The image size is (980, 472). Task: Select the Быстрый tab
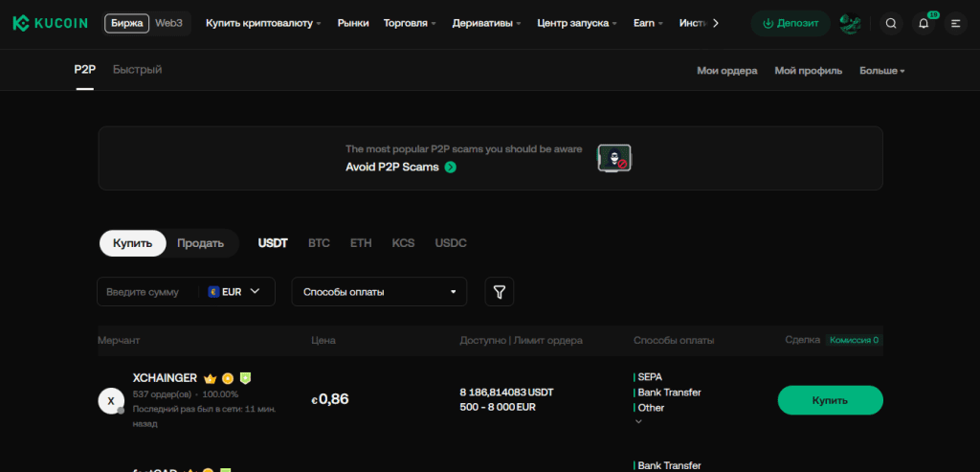[138, 70]
